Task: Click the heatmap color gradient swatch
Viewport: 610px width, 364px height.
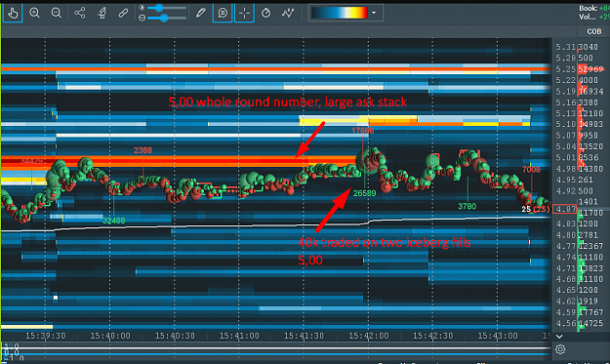Action: tap(340, 13)
